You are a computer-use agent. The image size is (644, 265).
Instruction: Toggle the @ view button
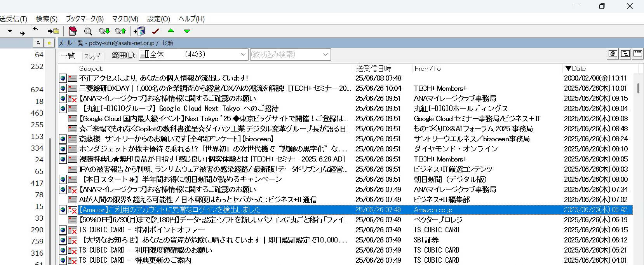pos(613,54)
